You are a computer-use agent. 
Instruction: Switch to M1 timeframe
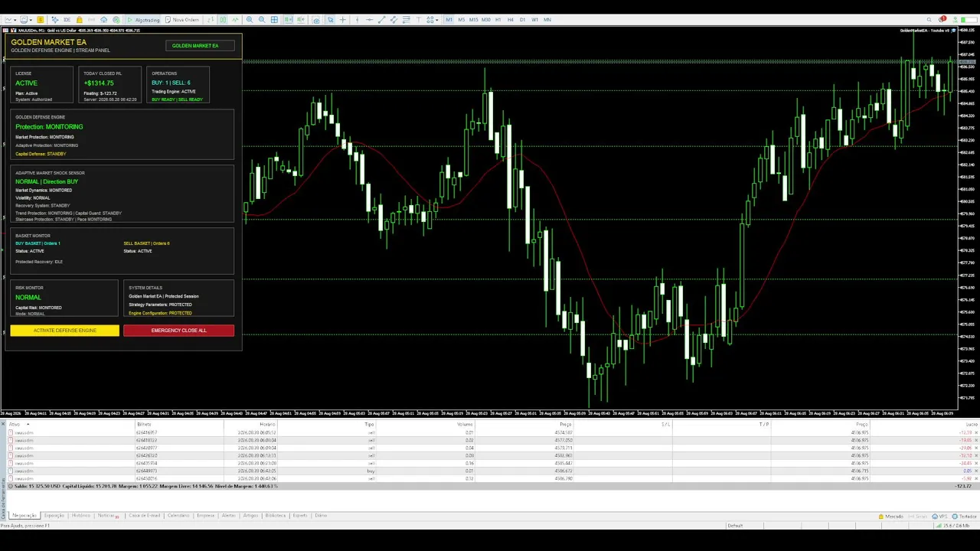coord(449,20)
